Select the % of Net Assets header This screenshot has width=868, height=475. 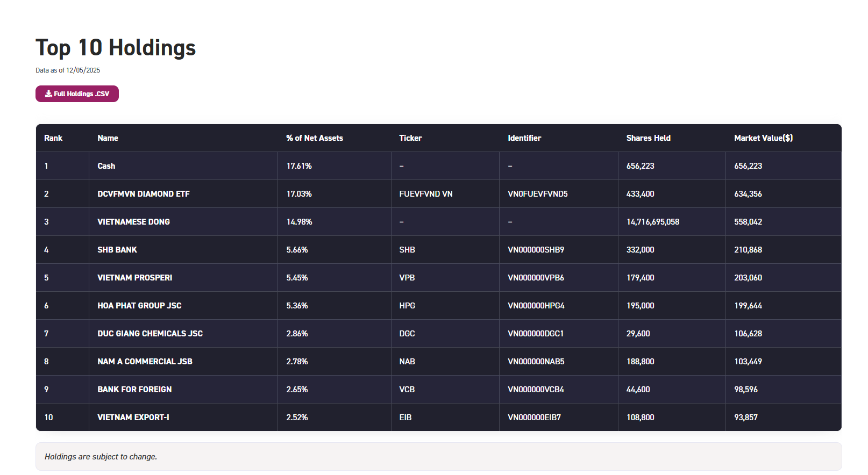tap(314, 138)
